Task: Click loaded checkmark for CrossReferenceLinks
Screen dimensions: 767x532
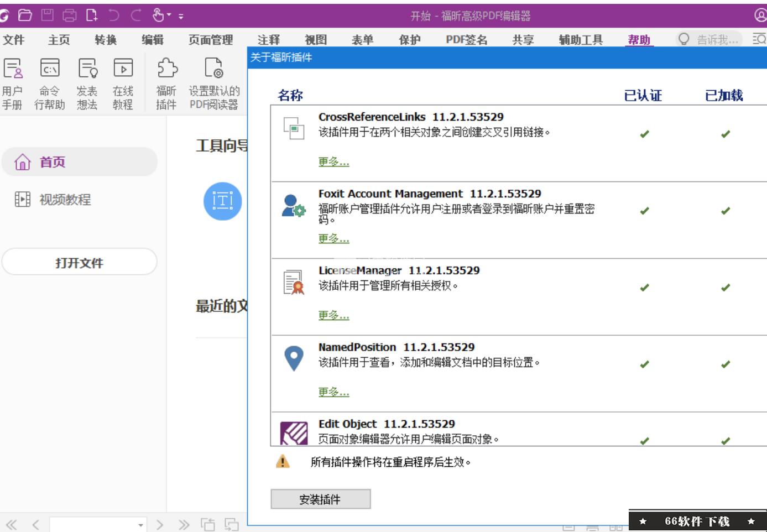Action: tap(726, 134)
